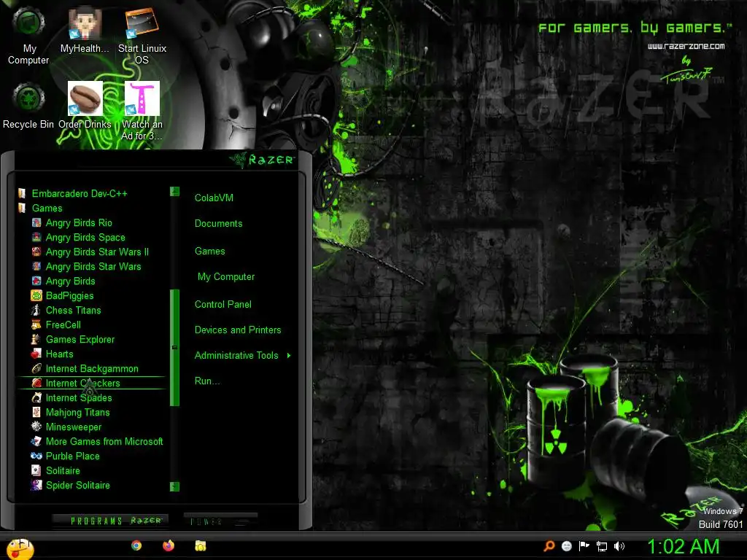Launch Angry Birds Star Wars (not II)
Viewport: 747px width, 560px height.
click(93, 267)
